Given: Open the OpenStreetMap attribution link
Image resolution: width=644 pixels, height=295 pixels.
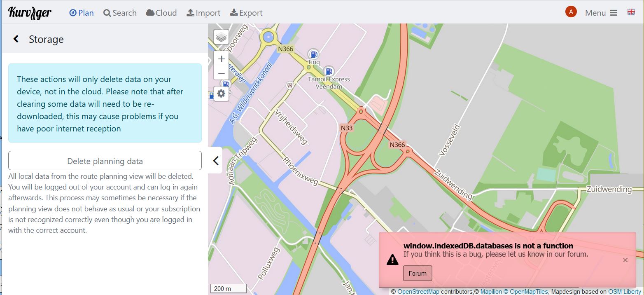Looking at the screenshot, I should pyautogui.click(x=418, y=292).
